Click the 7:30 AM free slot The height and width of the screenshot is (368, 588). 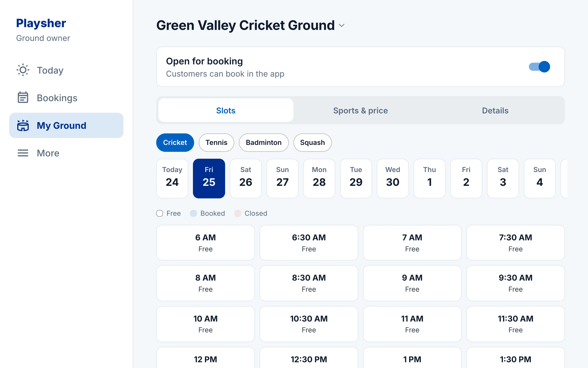pos(516,243)
